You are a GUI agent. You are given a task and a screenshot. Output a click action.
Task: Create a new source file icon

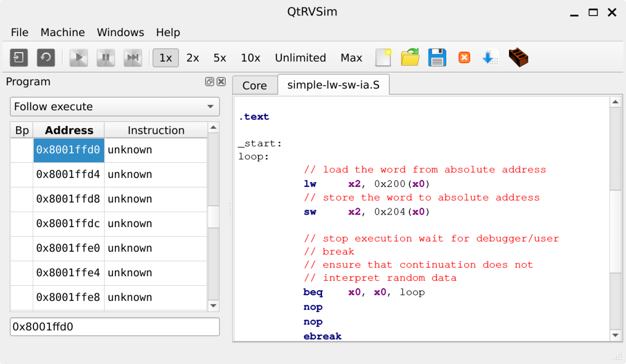click(x=383, y=58)
